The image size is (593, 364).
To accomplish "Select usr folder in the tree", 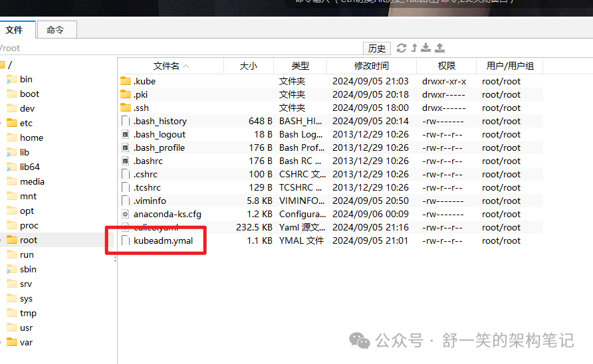I will point(26,327).
